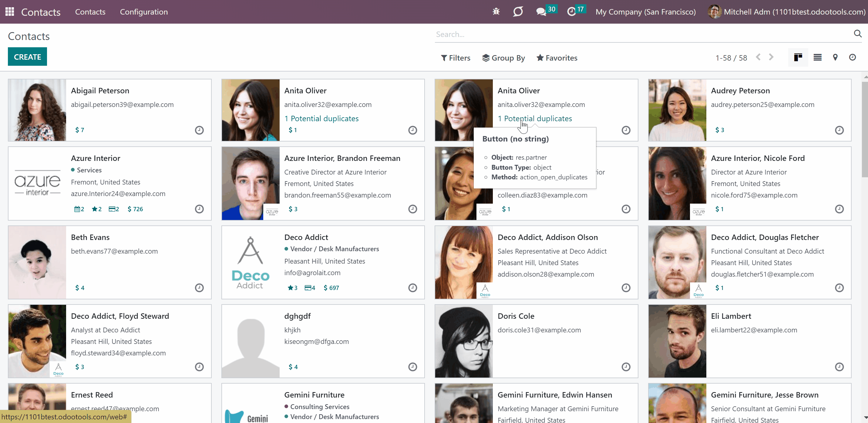This screenshot has height=423, width=868.
Task: Open activity clock on Deco Addict company card
Action: point(413,288)
